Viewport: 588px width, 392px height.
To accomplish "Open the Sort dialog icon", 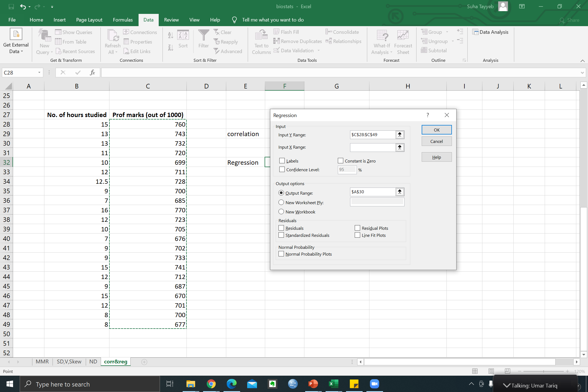I will tap(183, 35).
